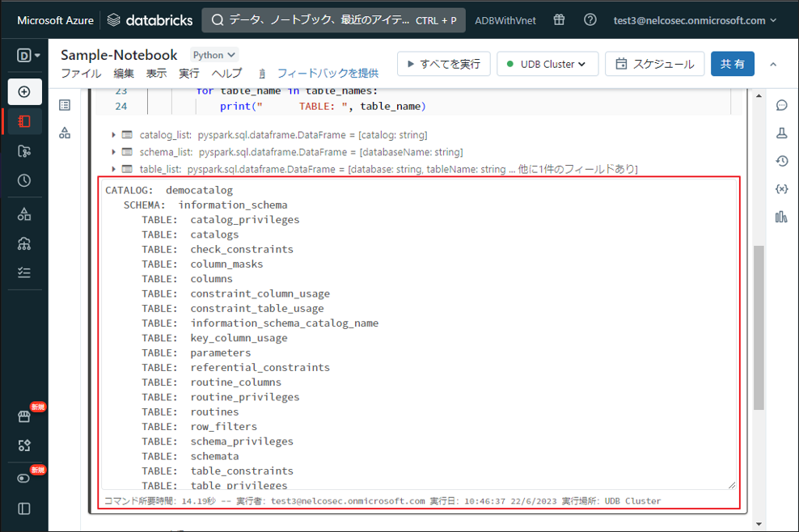This screenshot has width=799, height=532.
Task: Open the version history icon
Action: [781, 161]
